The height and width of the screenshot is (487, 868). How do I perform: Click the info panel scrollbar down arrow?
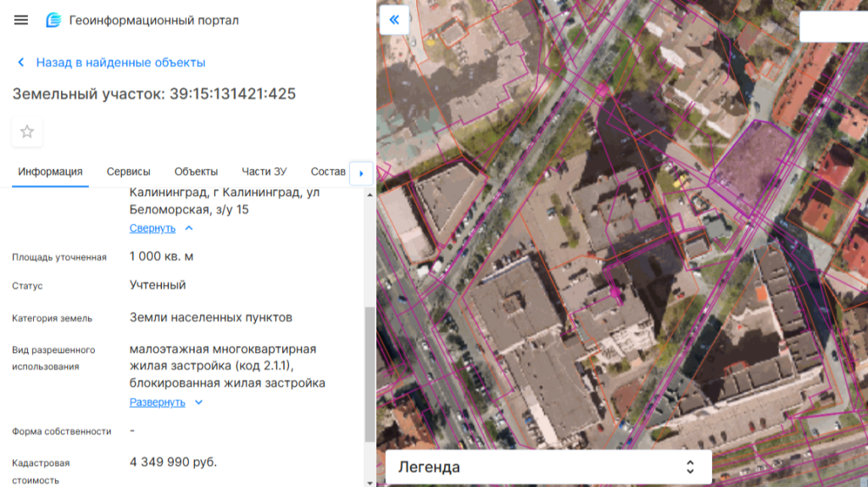click(369, 480)
